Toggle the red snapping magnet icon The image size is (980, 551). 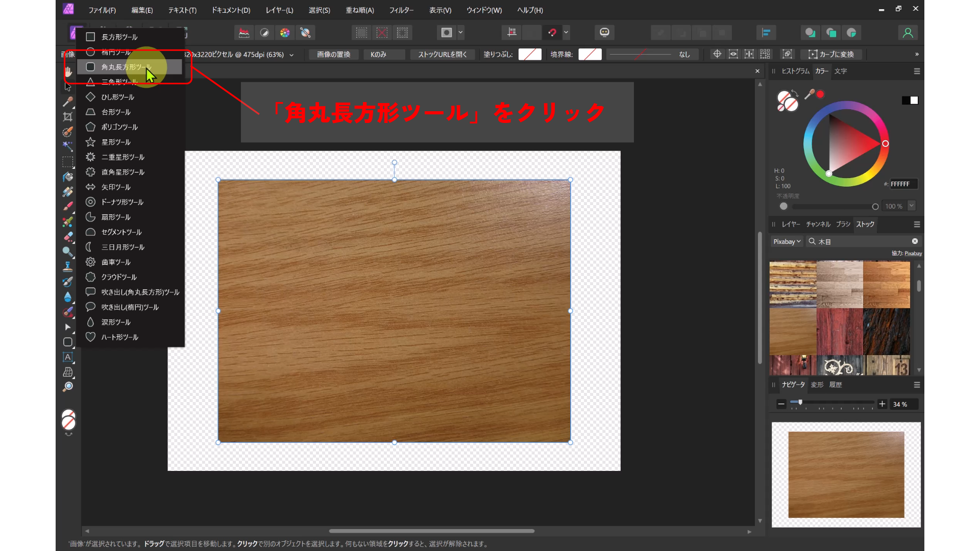552,33
